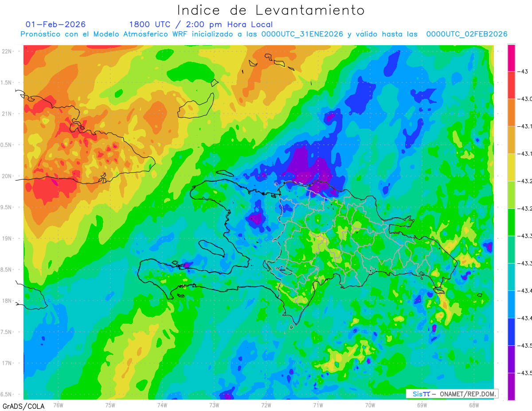Click the "69W" longitude label
The height and width of the screenshot is (411, 532).
[x=422, y=405]
